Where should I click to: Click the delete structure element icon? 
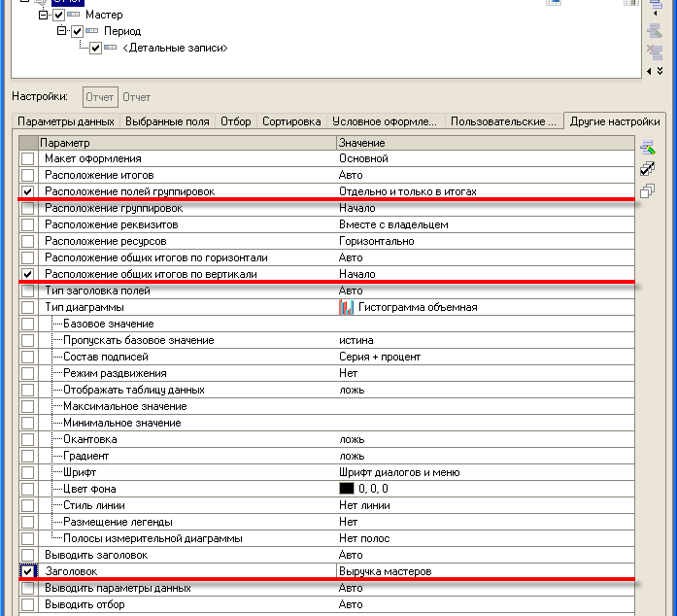655,51
